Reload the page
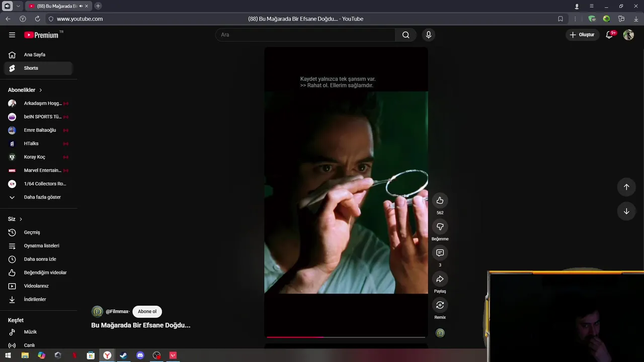644x362 pixels. pos(37,19)
